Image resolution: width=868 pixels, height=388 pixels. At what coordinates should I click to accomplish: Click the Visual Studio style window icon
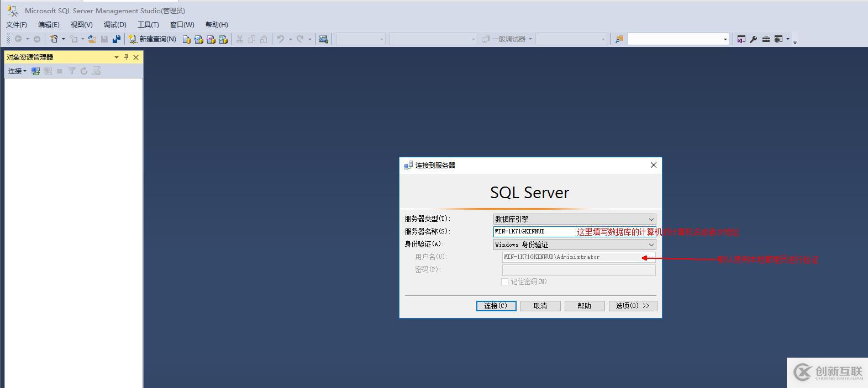pos(741,39)
